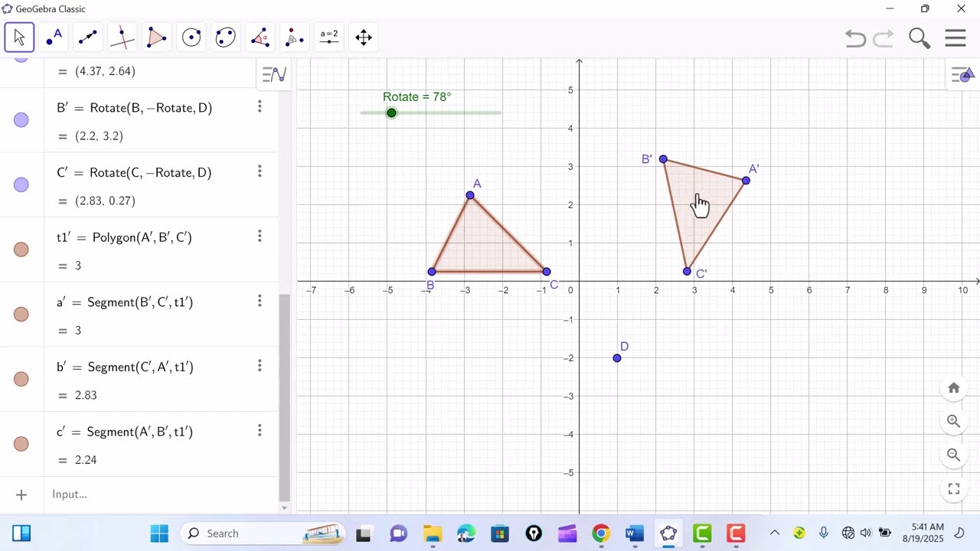The height and width of the screenshot is (551, 980).
Task: Click the C' = Rotate(C, −Rotate, D) definition
Action: pyautogui.click(x=134, y=173)
